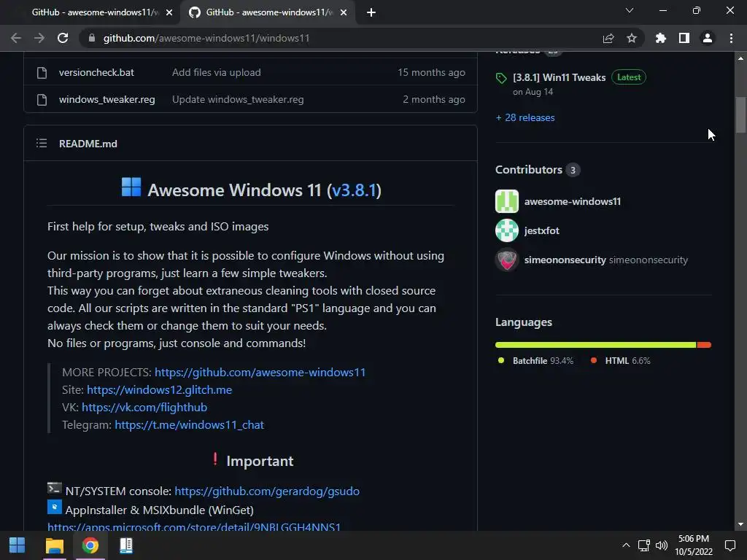
Task: Open the notification center icon
Action: (729, 545)
